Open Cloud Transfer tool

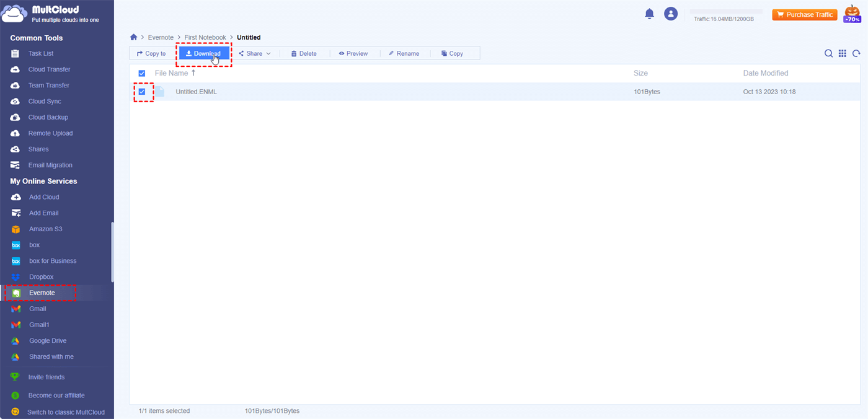49,69
